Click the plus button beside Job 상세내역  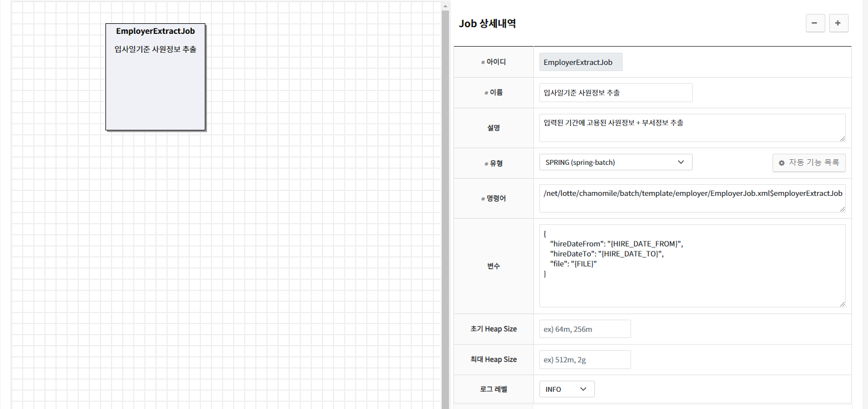pyautogui.click(x=838, y=23)
